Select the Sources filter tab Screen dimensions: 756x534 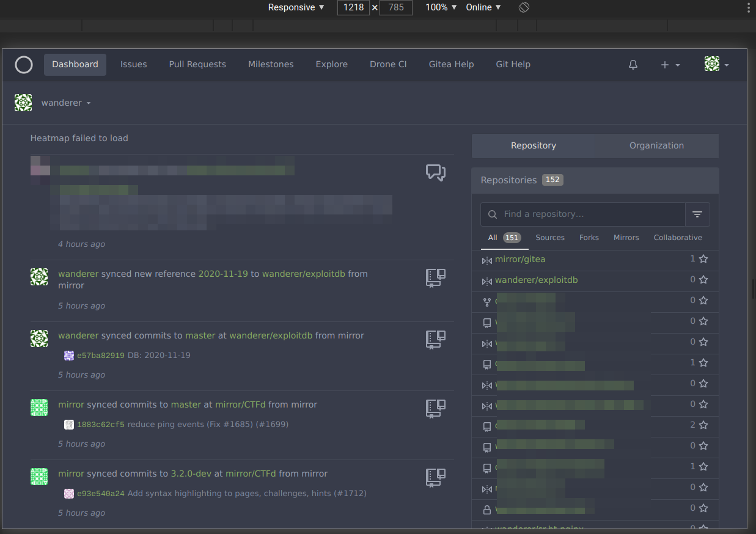[550, 238]
